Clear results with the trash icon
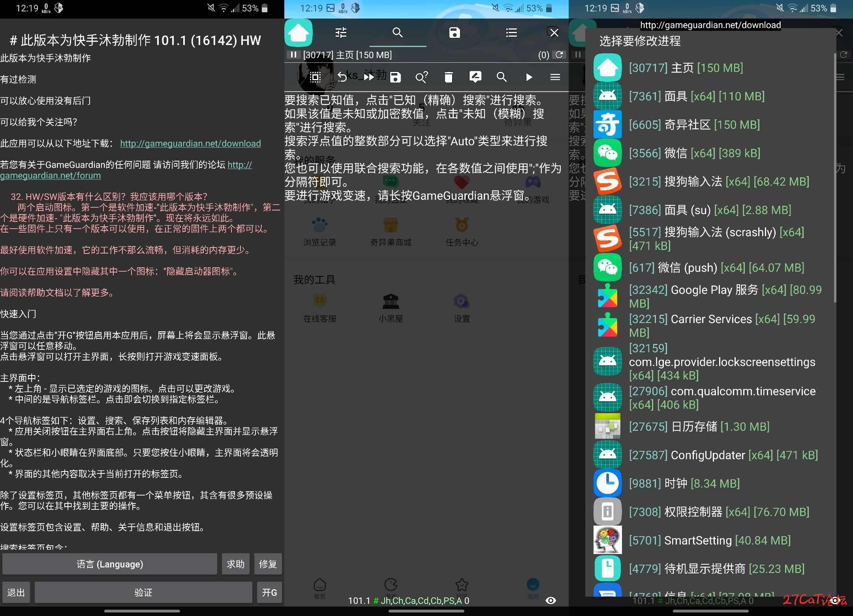Screen dimensions: 853x616 448,77
